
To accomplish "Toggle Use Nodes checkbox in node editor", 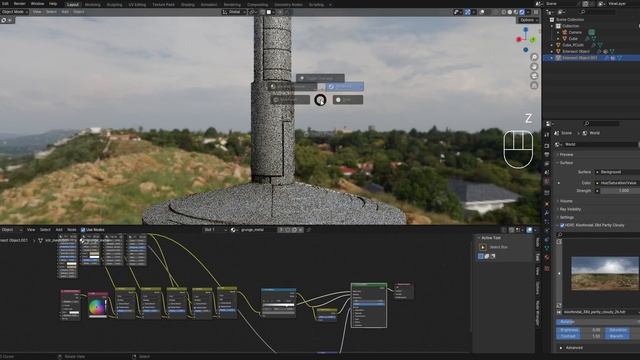I will (83, 230).
